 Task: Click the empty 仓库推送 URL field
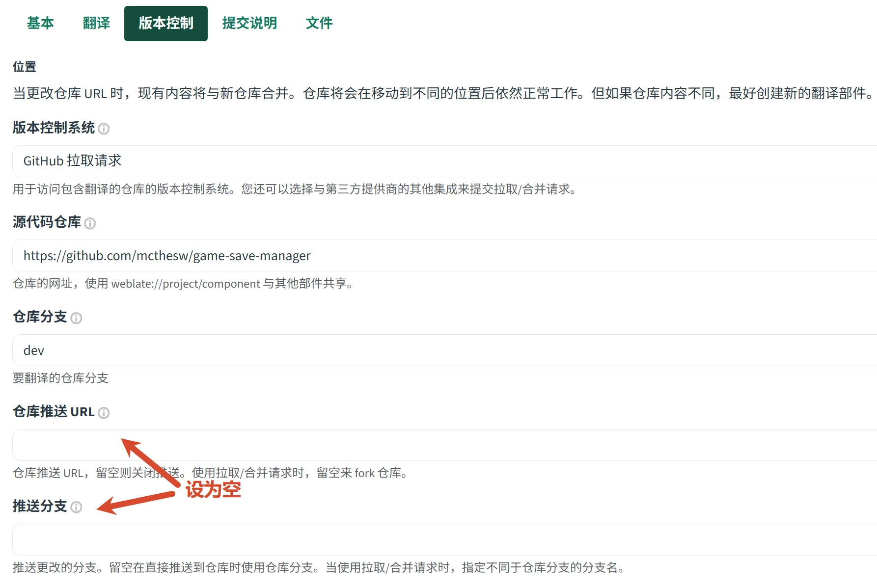(445, 445)
